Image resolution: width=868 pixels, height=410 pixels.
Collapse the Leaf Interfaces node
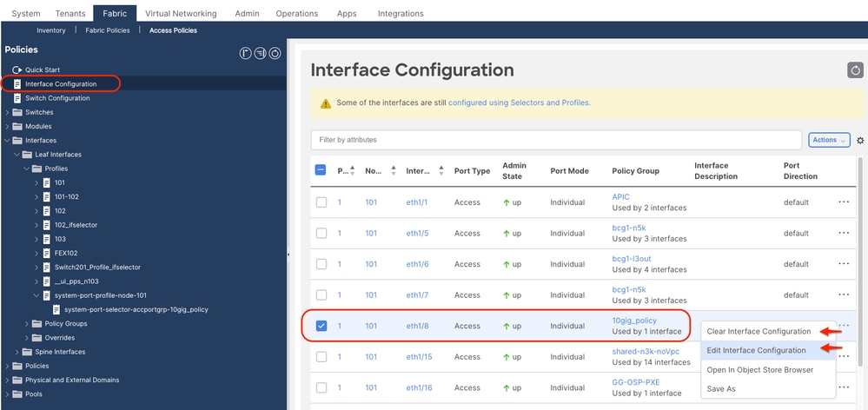pos(17,155)
